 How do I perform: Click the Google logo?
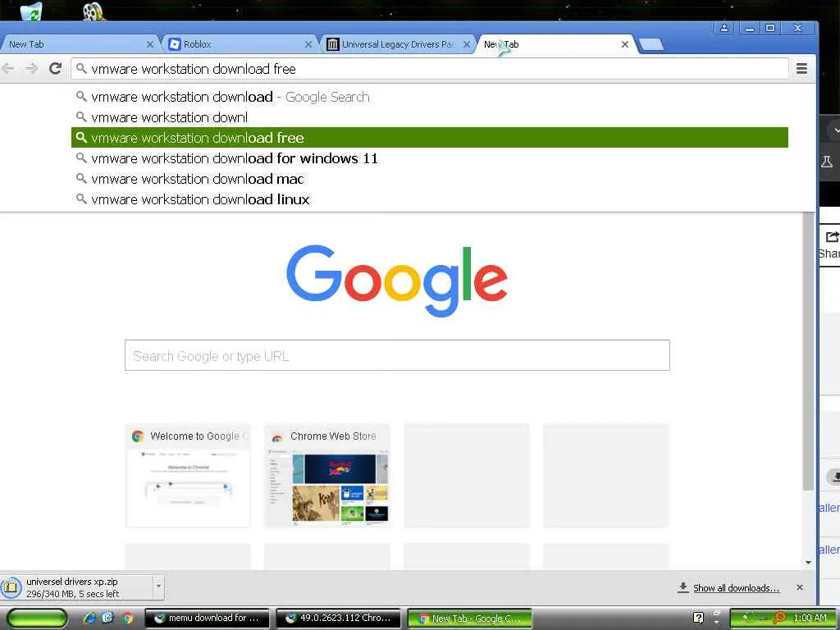pos(397,281)
